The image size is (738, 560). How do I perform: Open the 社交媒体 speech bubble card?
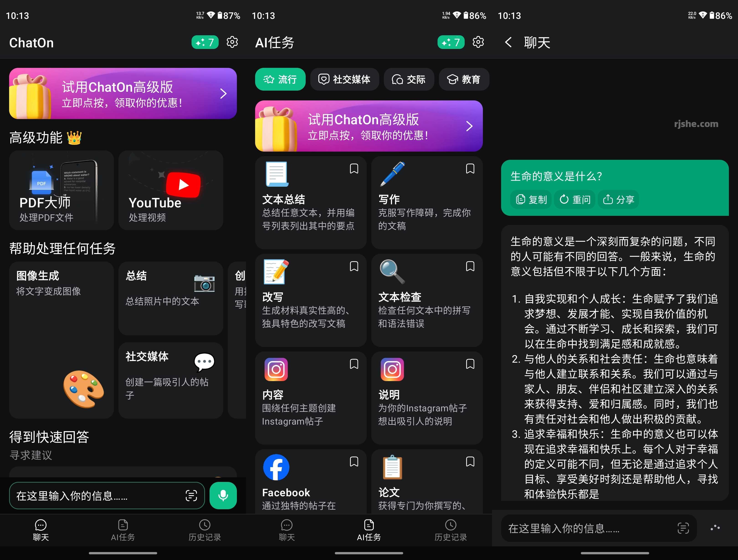click(x=171, y=380)
